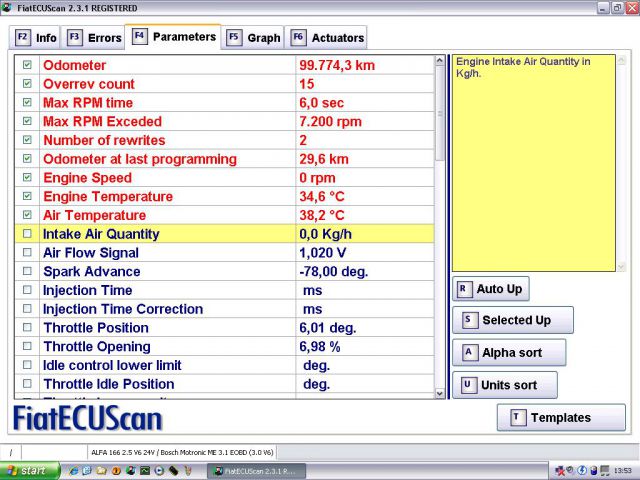Click the description panel scroll-down arrow
Viewport: 640px width, 480px height.
pyautogui.click(x=621, y=267)
